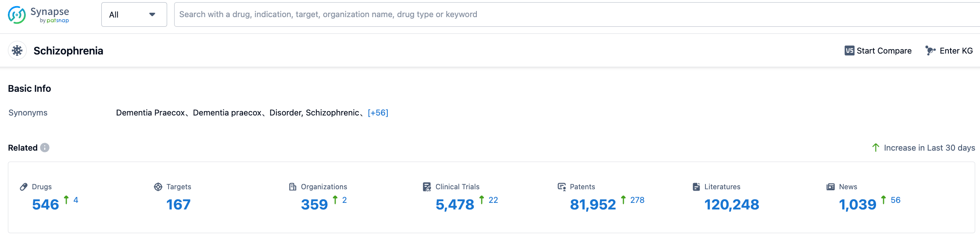Image resolution: width=980 pixels, height=238 pixels.
Task: Open the 5,478 Clinical Trials count
Action: point(454,205)
